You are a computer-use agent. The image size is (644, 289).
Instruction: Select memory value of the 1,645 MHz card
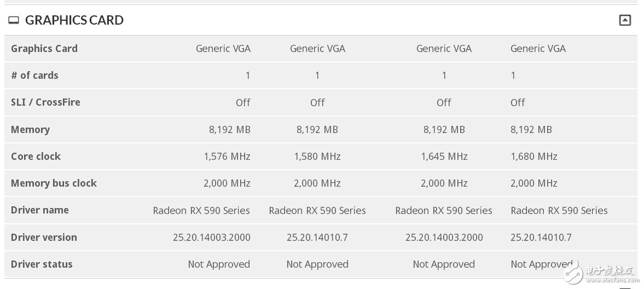tap(444, 130)
